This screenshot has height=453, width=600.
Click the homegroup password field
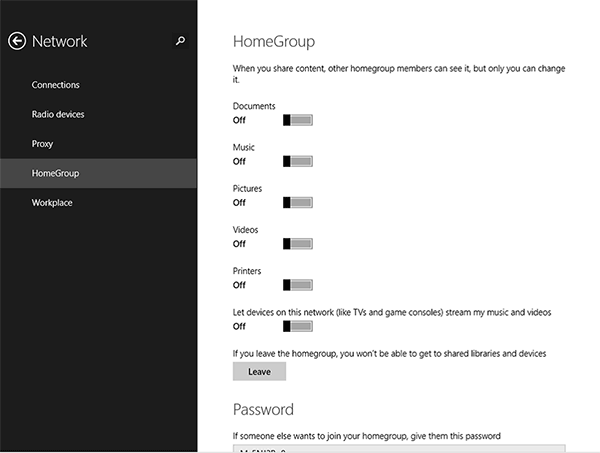point(398,449)
